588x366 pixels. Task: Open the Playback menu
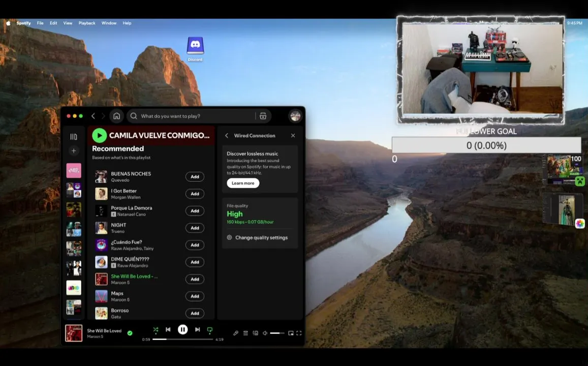click(x=86, y=23)
